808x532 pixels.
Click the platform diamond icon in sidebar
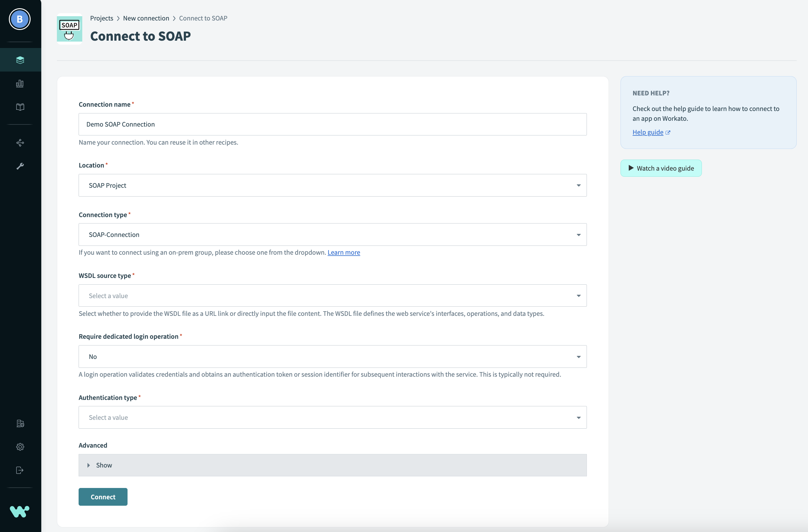click(x=20, y=142)
